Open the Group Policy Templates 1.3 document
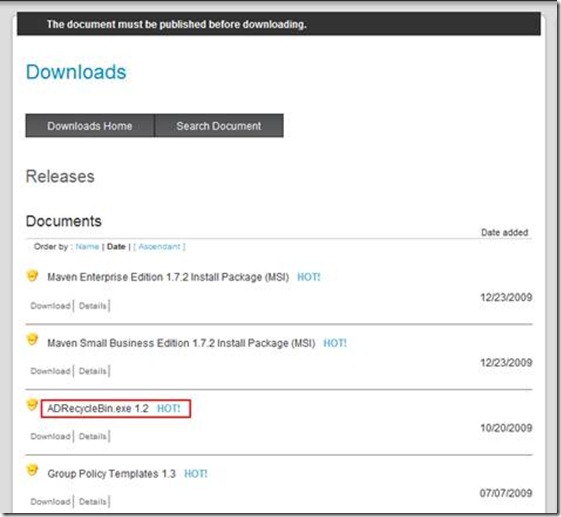Viewport: 561px width, 517px height. (x=111, y=474)
